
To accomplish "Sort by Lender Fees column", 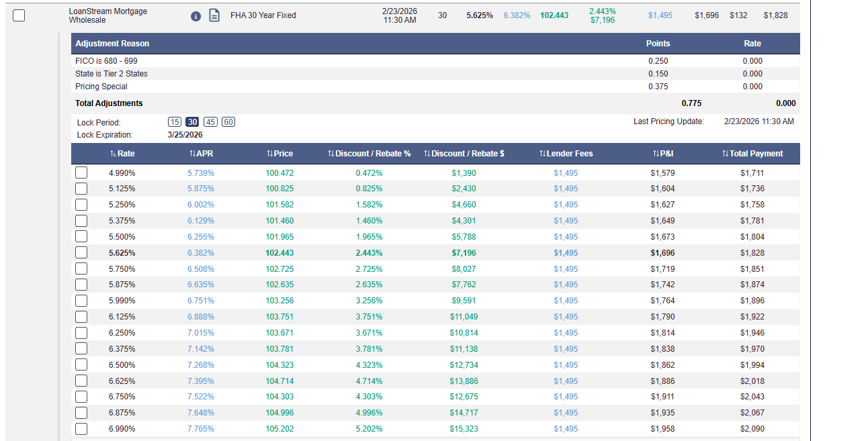I will click(566, 154).
